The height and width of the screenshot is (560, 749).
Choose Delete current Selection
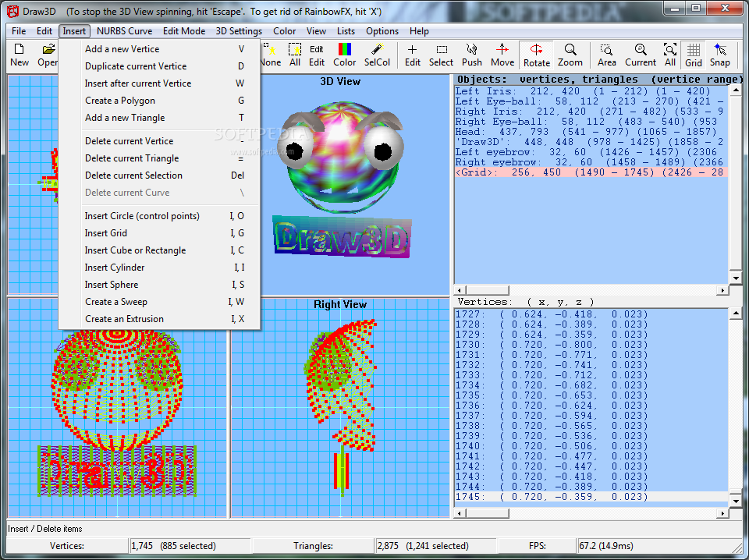pyautogui.click(x=159, y=175)
